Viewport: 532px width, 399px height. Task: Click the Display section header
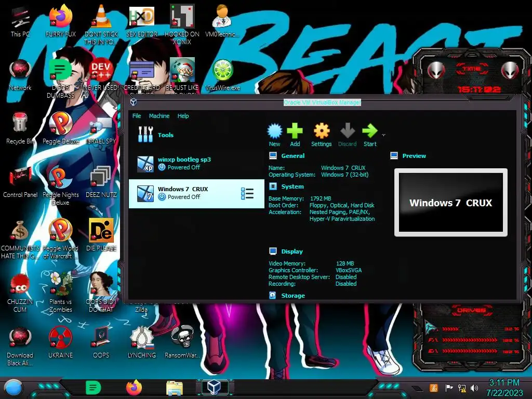(292, 251)
